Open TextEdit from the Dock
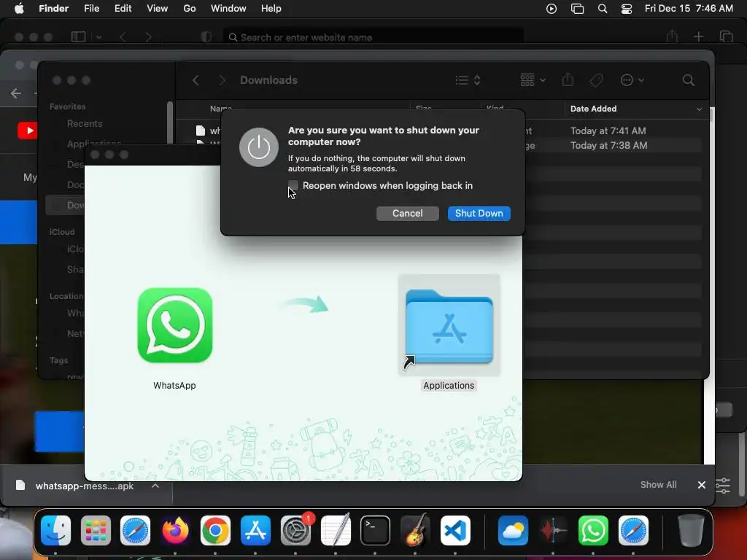Viewport: 747px width, 560px height. [x=336, y=530]
